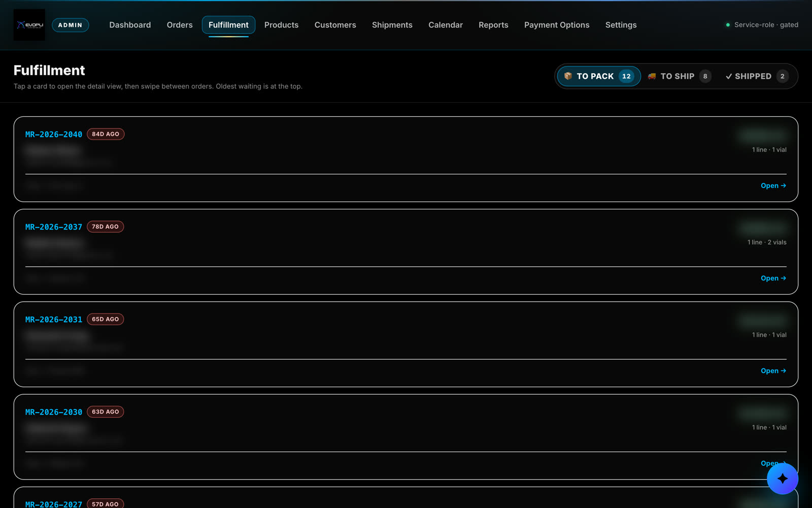Click order number MR-2026-2030

pos(54,412)
